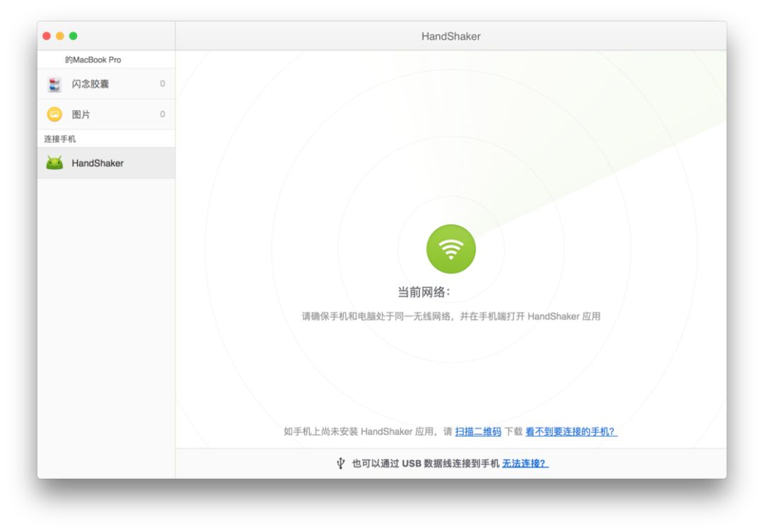Viewport: 764px width, 532px height.
Task: Click the HandShaker window title
Action: point(451,36)
